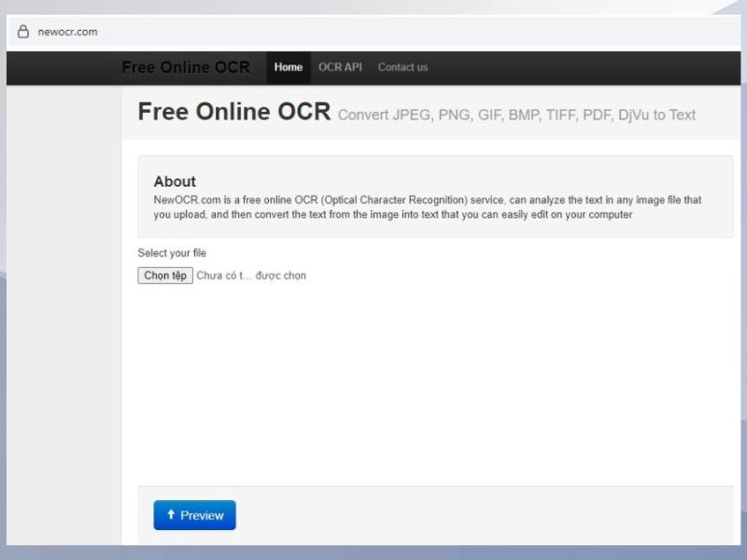Go to the Contact us page
Viewport: 747px width, 560px height.
(402, 67)
